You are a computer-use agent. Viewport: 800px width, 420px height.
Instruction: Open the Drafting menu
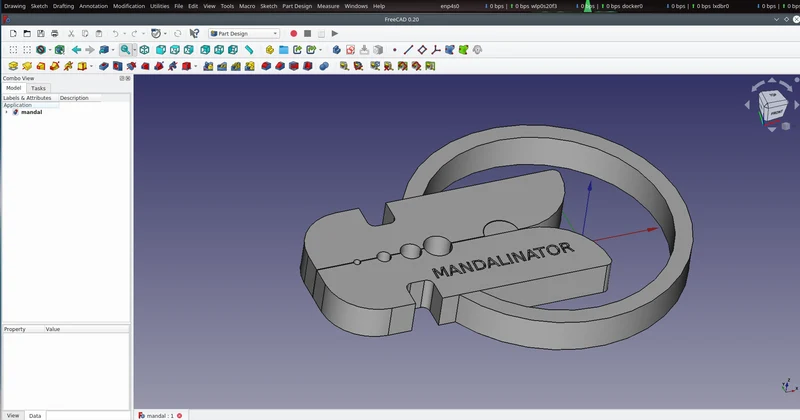click(x=63, y=6)
